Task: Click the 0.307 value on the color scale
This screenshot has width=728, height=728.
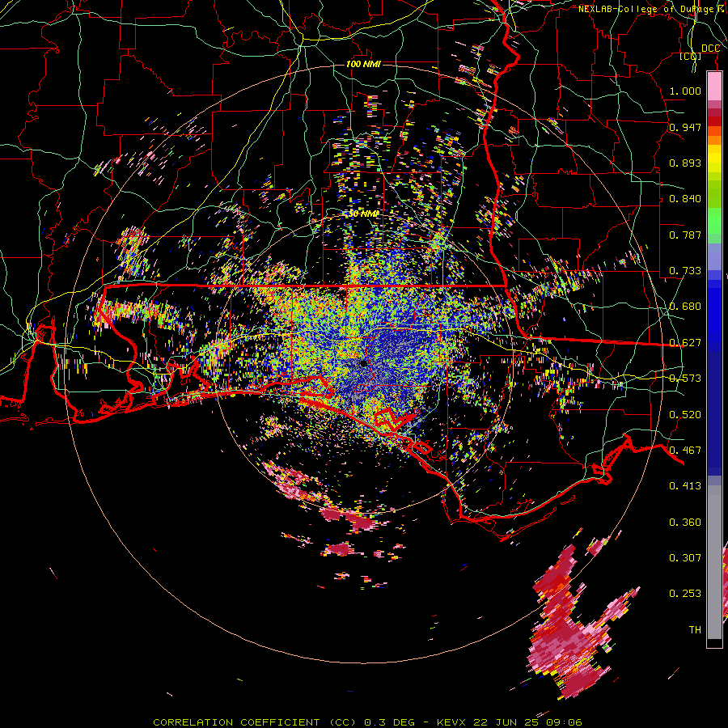Action: (685, 558)
